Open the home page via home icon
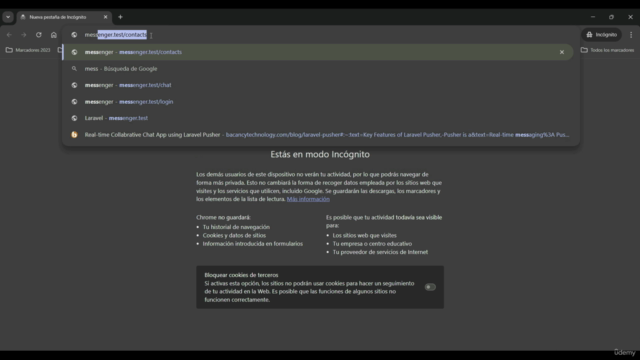The height and width of the screenshot is (360, 640). [53, 35]
